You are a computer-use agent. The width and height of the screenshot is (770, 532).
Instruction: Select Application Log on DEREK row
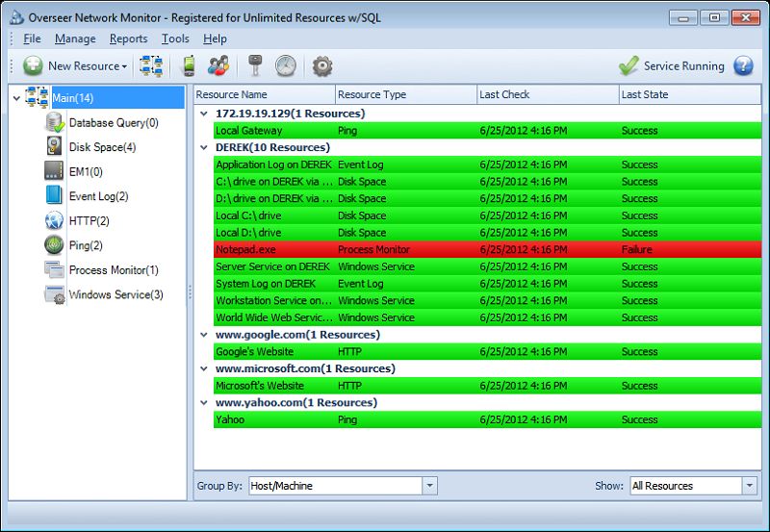(x=487, y=165)
